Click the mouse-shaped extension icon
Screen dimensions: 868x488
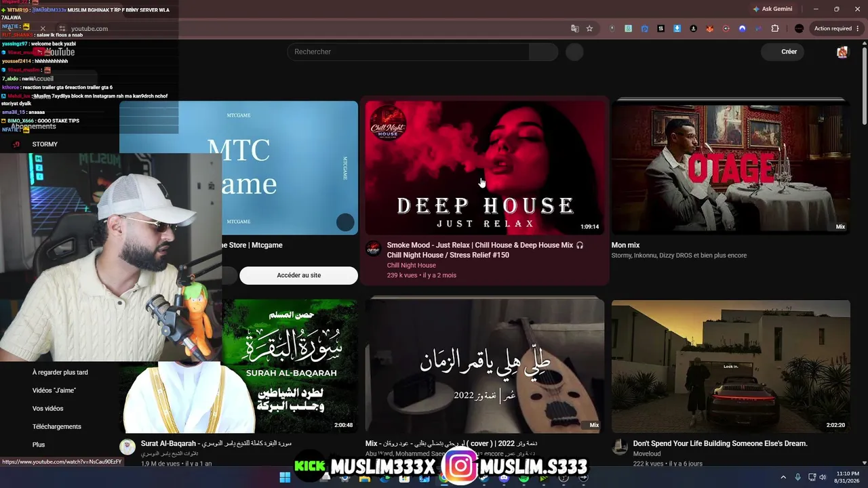(612, 28)
